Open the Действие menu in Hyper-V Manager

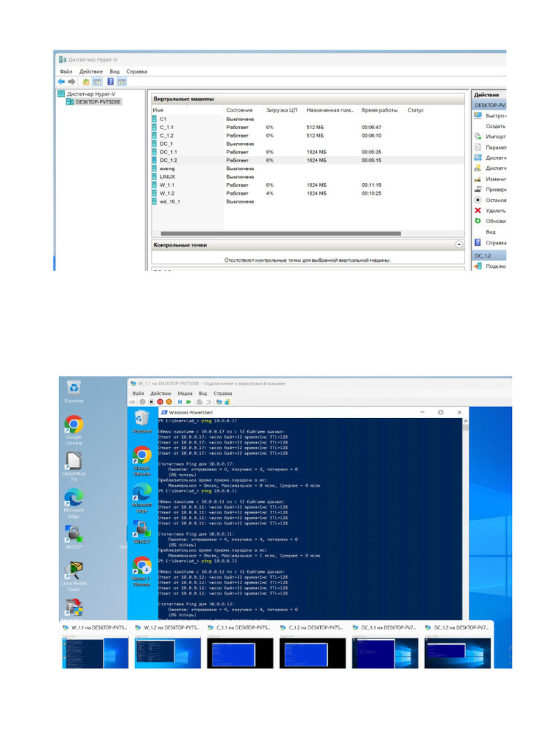(91, 71)
